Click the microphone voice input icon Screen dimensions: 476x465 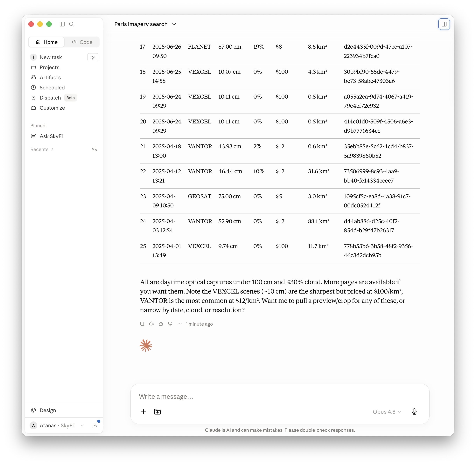414,412
